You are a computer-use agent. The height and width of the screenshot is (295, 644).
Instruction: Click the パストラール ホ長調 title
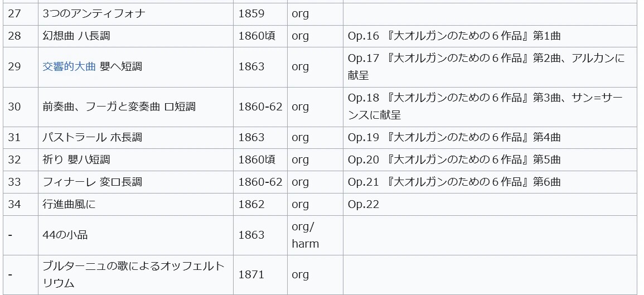[x=92, y=137]
